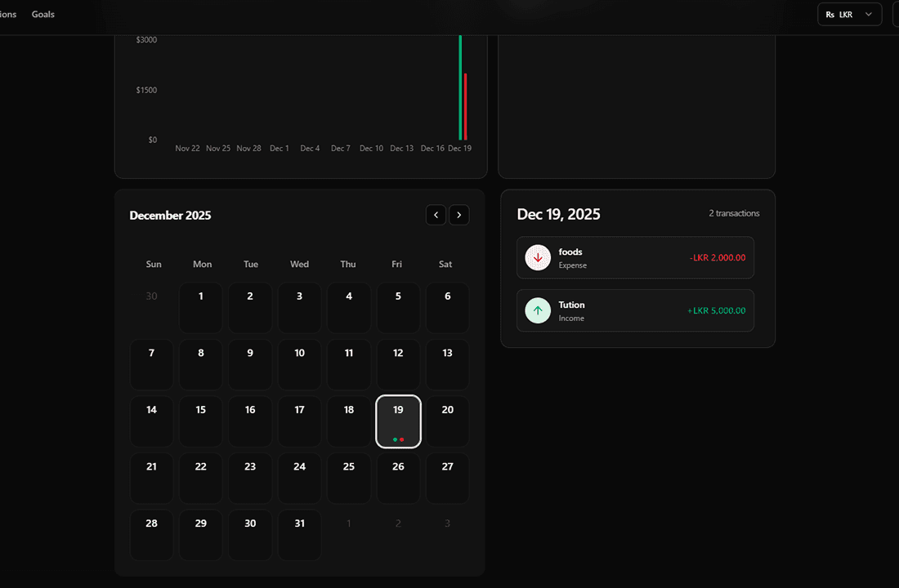899x588 pixels.
Task: Pick December 25 in the calendar
Action: pos(349,479)
